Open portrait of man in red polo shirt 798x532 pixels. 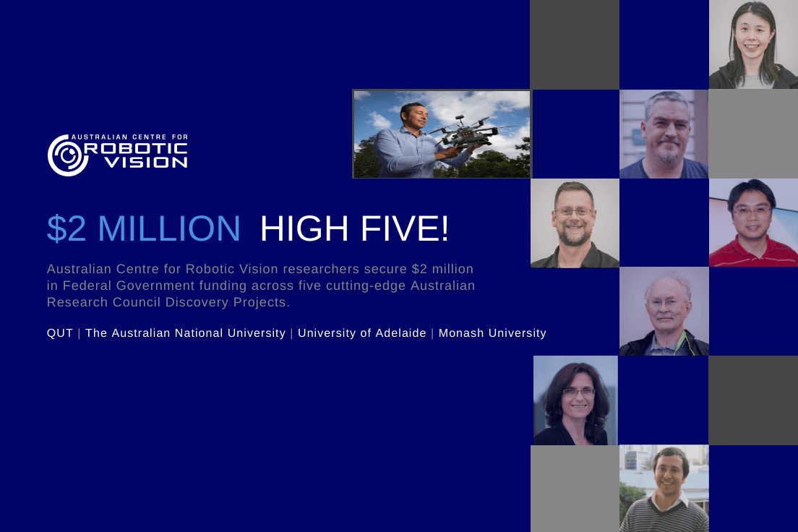[753, 223]
